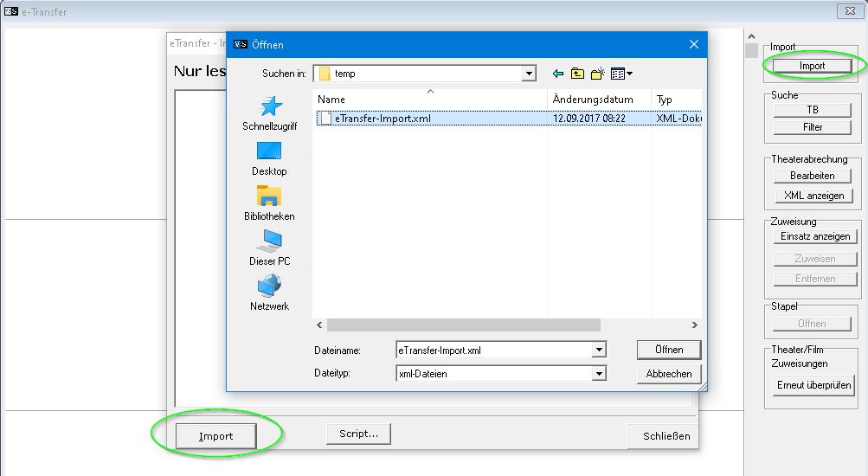The width and height of the screenshot is (868, 476).
Task: Expand the Dateiname dropdown arrow
Action: coord(599,351)
